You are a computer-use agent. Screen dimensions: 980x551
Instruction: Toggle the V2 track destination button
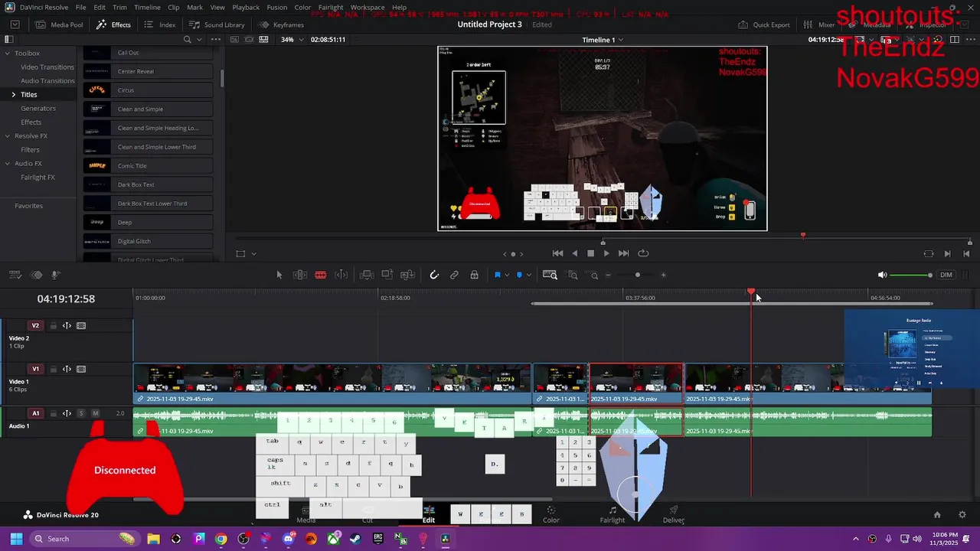coord(35,325)
